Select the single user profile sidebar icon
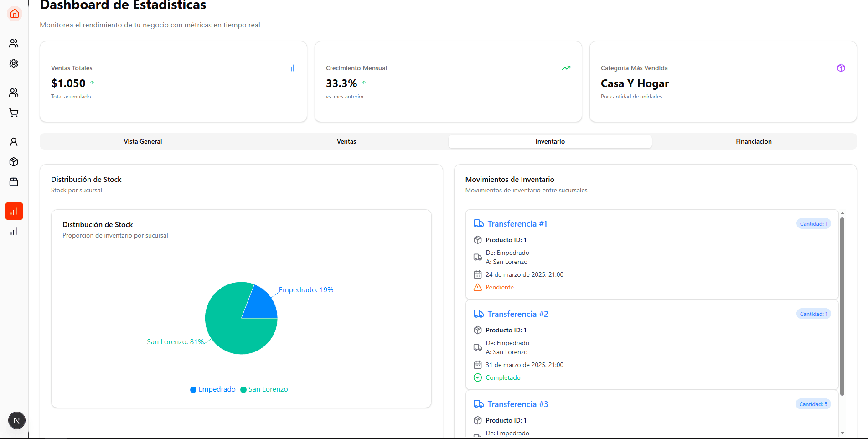The image size is (868, 439). (14, 142)
